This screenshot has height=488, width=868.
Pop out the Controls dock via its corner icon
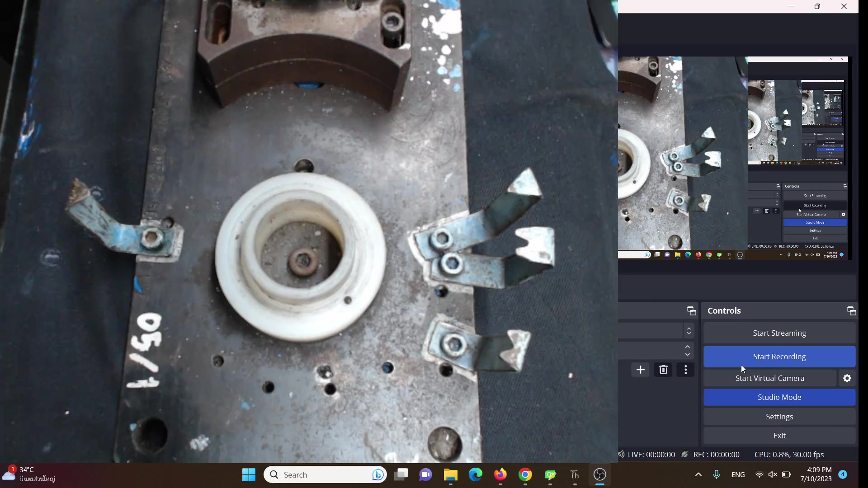point(851,310)
